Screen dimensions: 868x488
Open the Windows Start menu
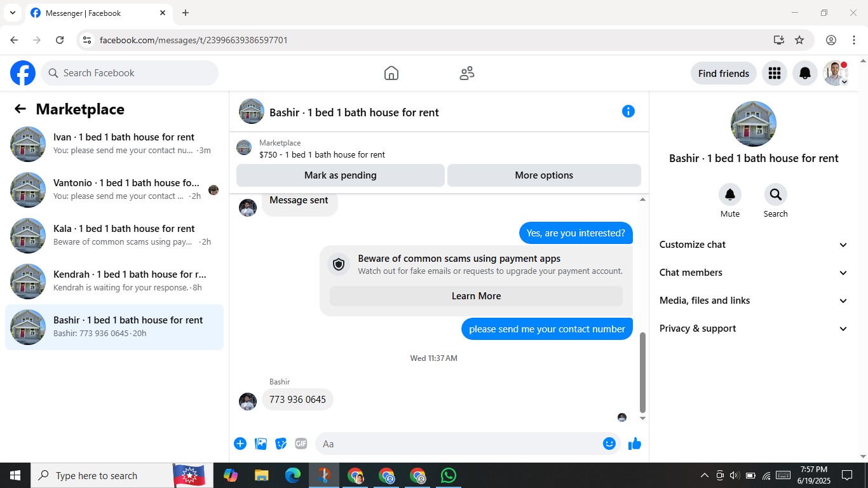click(15, 475)
